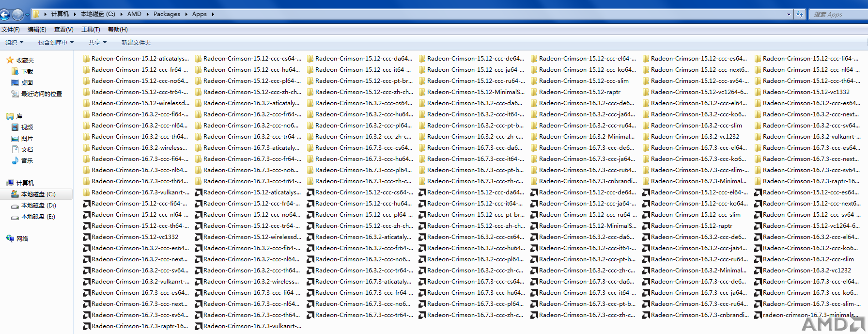Screen dimensions: 868x334
Task: Click the folder icon of Radeon-Crimson-15.12-ccc-slim
Action: pyautogui.click(x=534, y=81)
